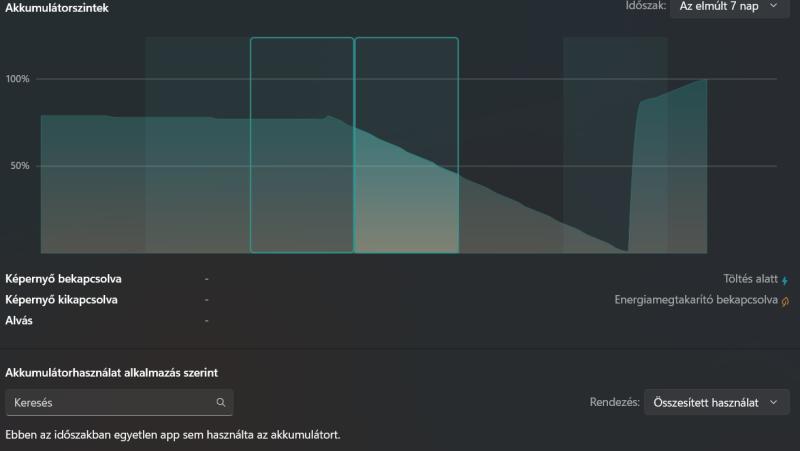Click the 'Töltés alatt' legend label
The image size is (800, 451).
pos(748,280)
